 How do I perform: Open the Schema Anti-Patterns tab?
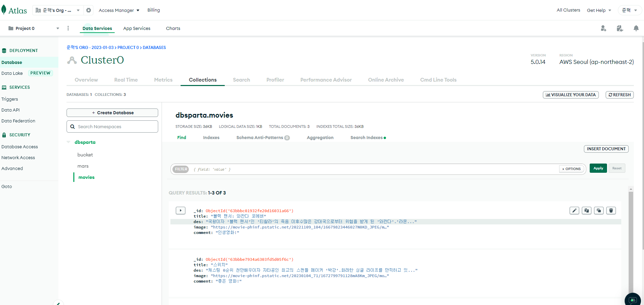pos(263,137)
